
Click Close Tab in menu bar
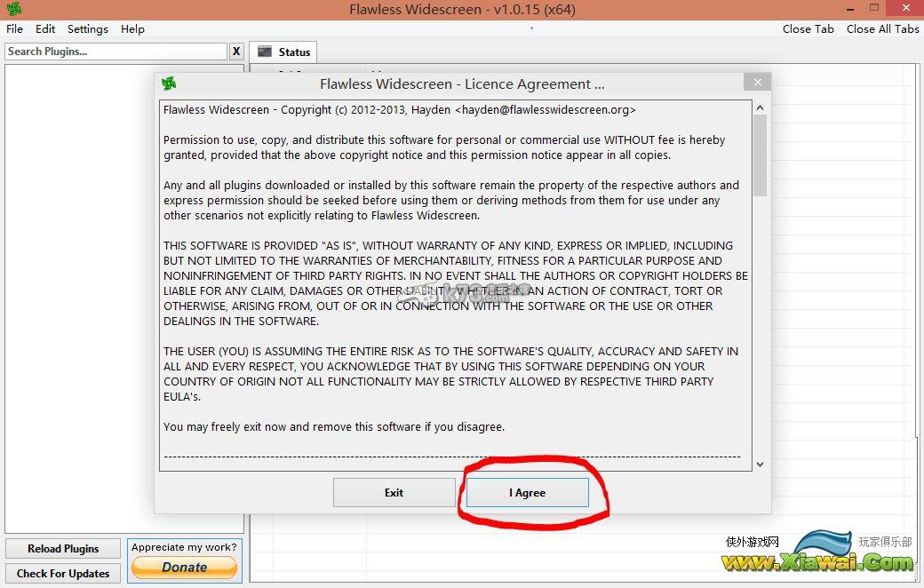point(808,29)
